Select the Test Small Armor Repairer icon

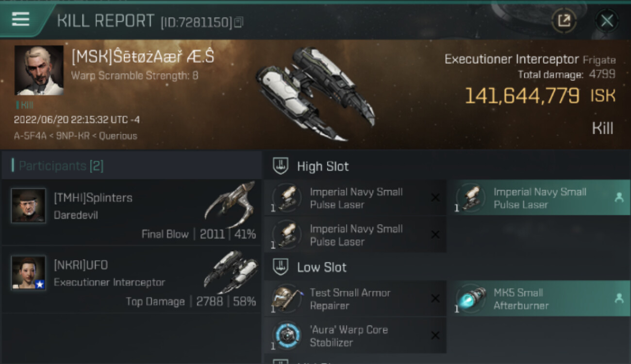click(x=287, y=298)
